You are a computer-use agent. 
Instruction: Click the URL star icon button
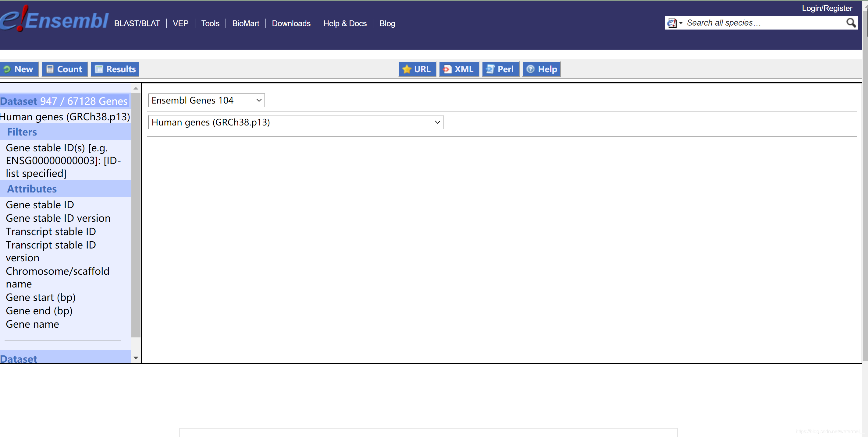pos(417,69)
